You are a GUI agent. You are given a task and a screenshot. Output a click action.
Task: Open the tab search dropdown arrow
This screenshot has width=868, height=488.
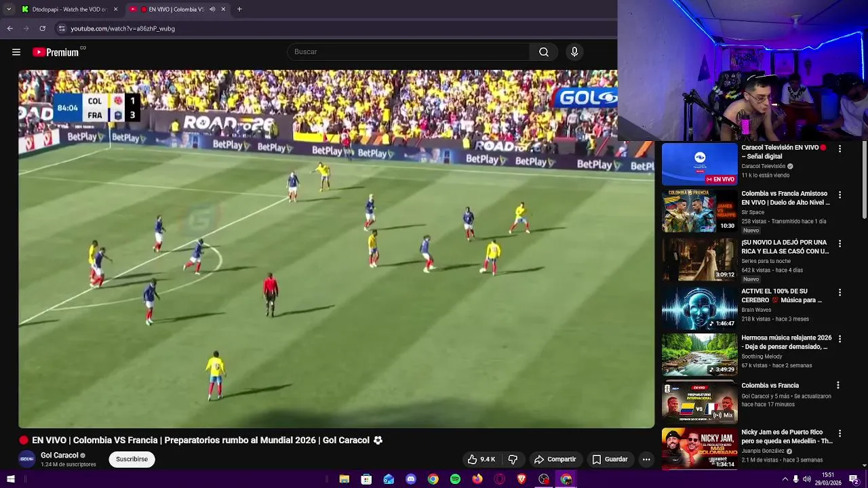tap(9, 9)
